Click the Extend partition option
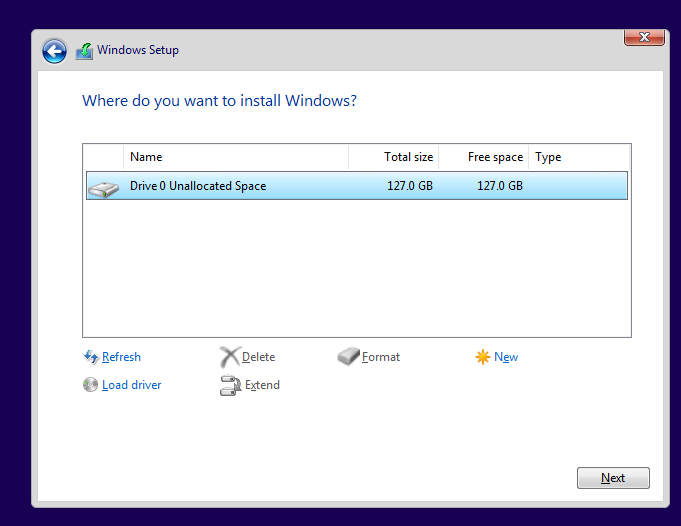Viewport: 681px width, 526px height. pyautogui.click(x=262, y=385)
